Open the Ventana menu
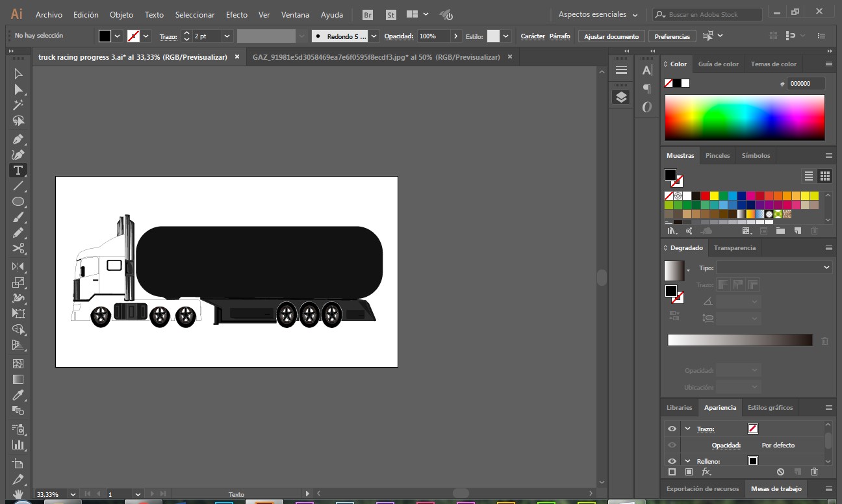Viewport: 842px width, 504px height. click(x=295, y=14)
